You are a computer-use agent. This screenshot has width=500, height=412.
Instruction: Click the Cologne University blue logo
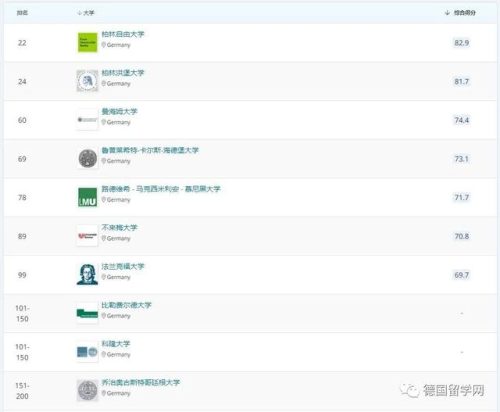[87, 352]
